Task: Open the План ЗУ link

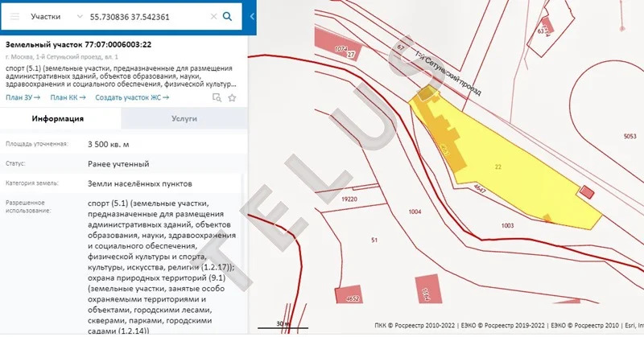Action: click(24, 97)
